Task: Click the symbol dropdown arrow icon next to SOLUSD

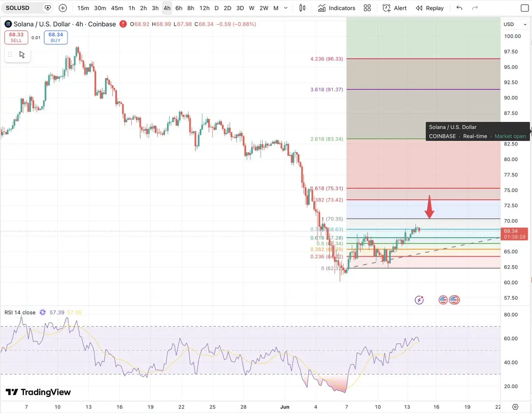Action: point(48,8)
